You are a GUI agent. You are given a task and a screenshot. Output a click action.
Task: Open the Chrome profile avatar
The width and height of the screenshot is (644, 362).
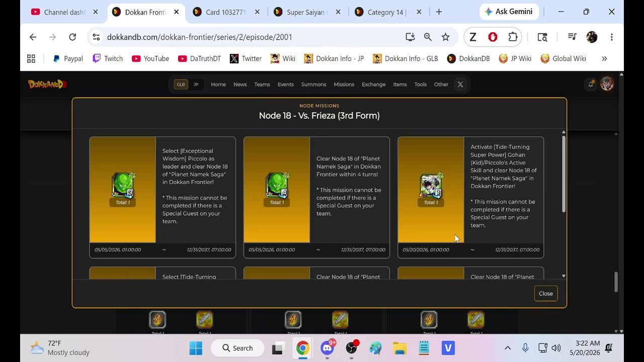[x=592, y=37]
